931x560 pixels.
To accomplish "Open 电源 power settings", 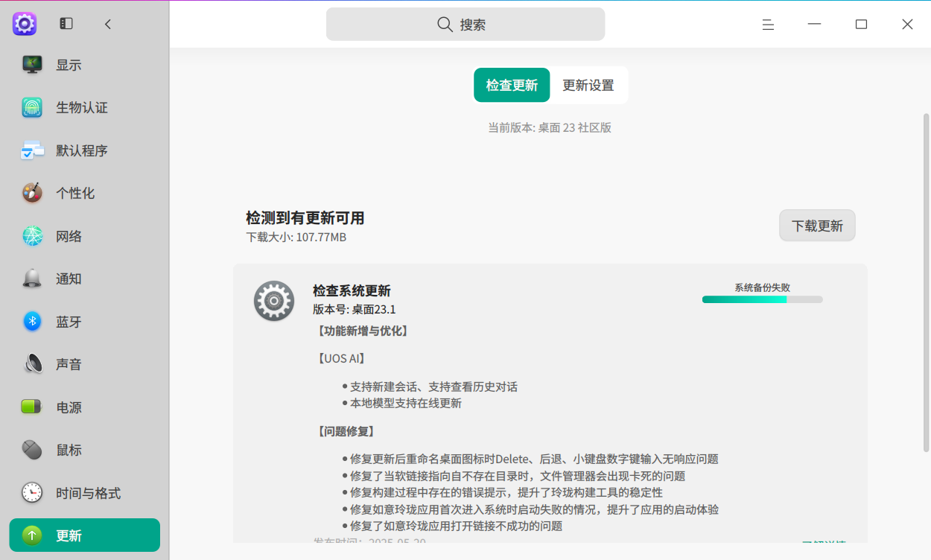I will tap(85, 407).
